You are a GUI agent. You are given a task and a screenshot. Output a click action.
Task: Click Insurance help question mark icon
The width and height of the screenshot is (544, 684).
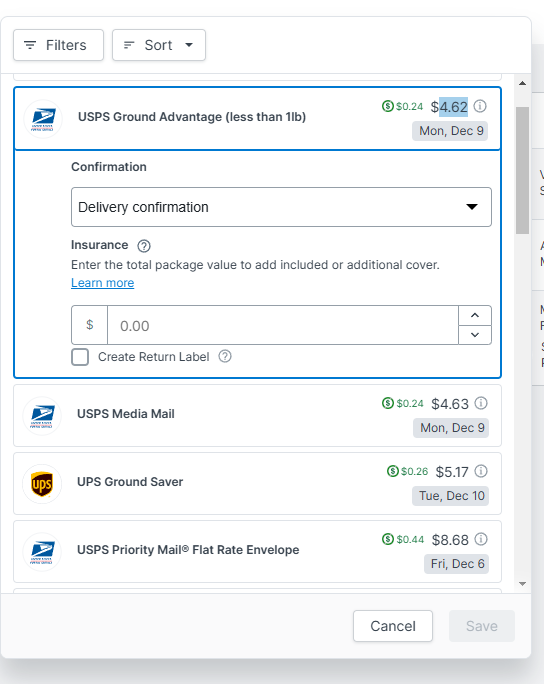(x=144, y=246)
